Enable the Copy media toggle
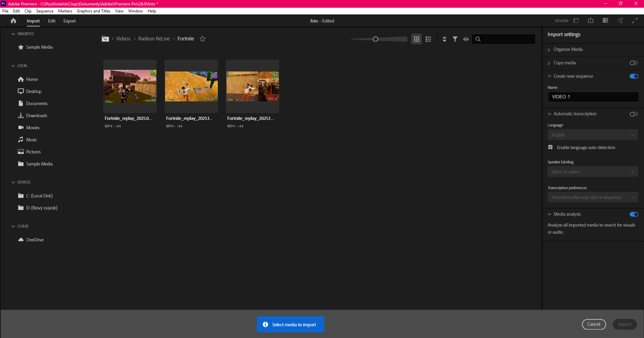Viewport: 644px width, 338px height. 634,63
